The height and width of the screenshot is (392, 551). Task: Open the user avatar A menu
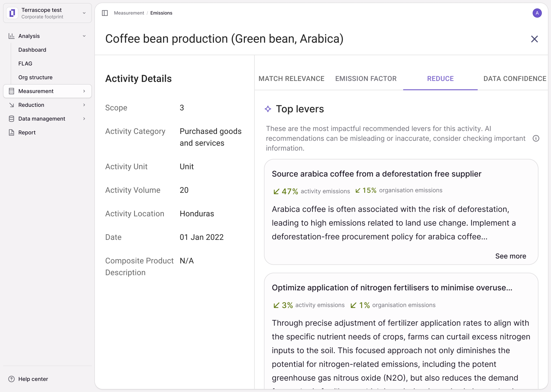click(537, 13)
